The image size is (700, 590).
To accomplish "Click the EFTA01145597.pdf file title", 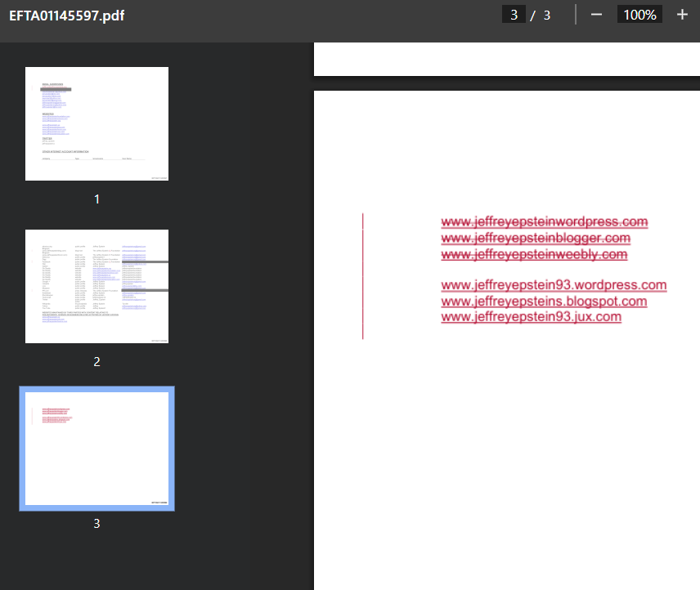I will (x=67, y=16).
